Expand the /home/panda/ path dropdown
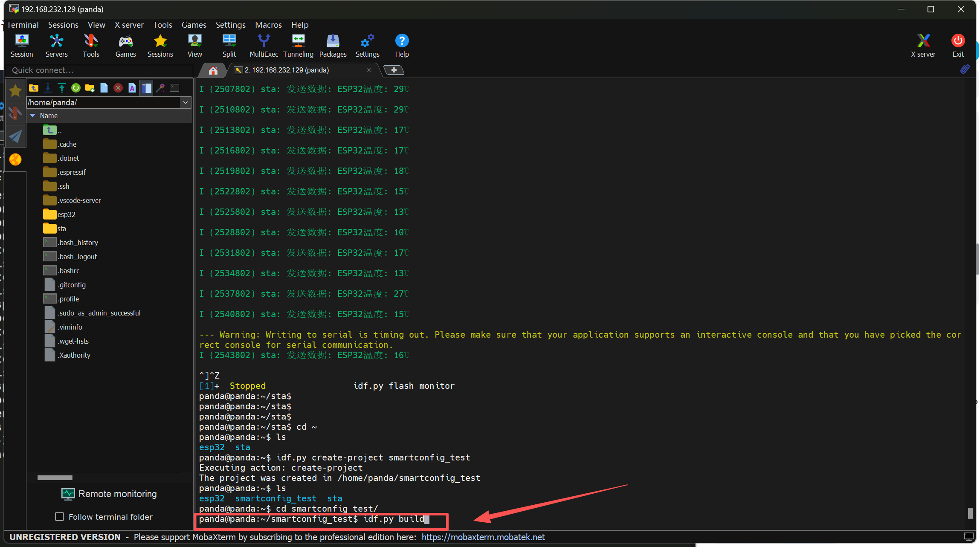The height and width of the screenshot is (547, 980). click(186, 102)
